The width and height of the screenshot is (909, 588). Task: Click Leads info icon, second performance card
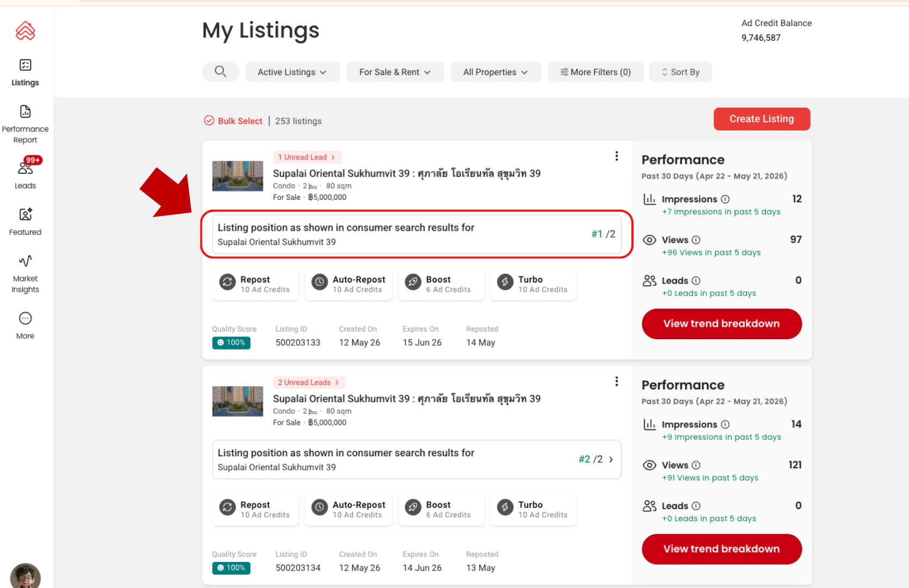tap(696, 506)
